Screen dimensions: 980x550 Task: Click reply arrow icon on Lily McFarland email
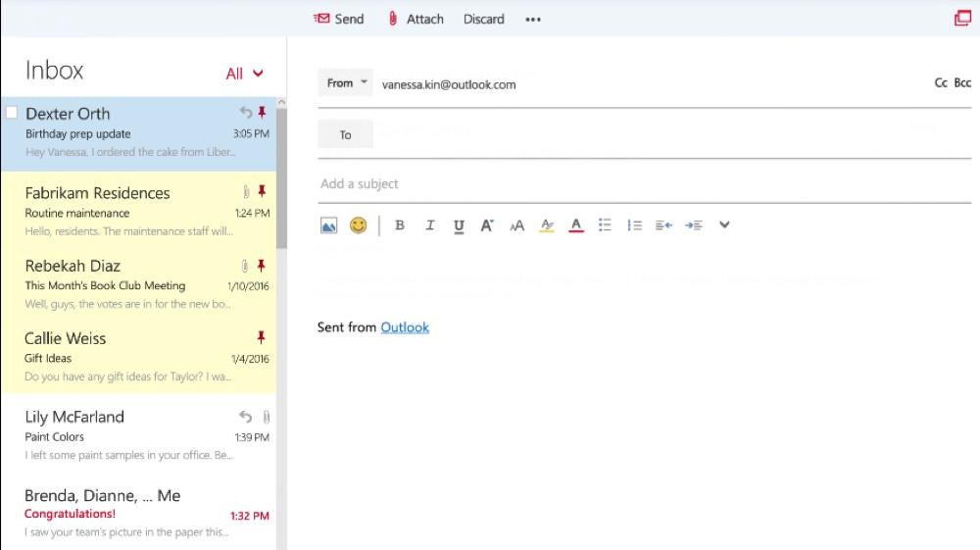246,417
